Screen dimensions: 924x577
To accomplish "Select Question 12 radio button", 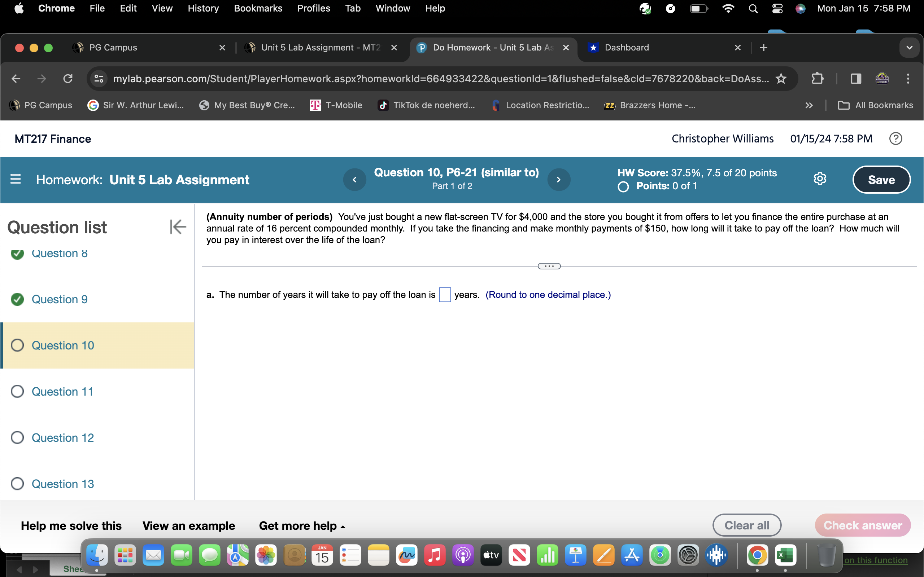I will (17, 437).
